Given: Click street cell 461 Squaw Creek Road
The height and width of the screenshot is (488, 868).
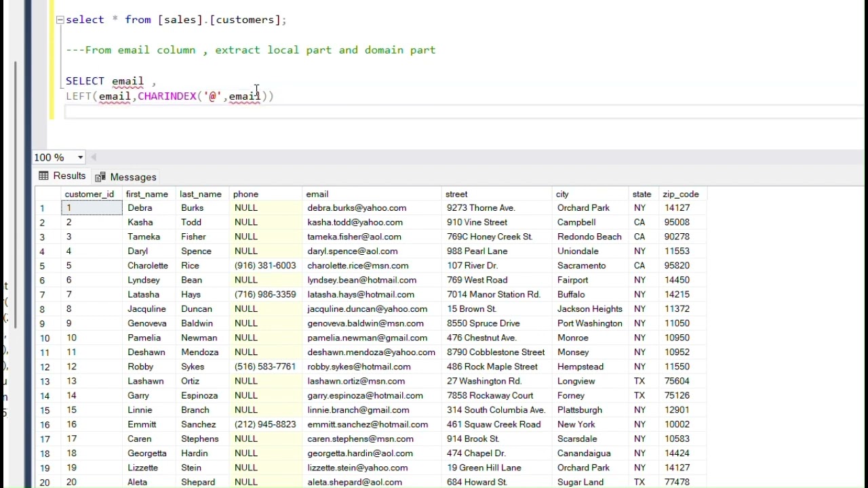Looking at the screenshot, I should point(498,424).
